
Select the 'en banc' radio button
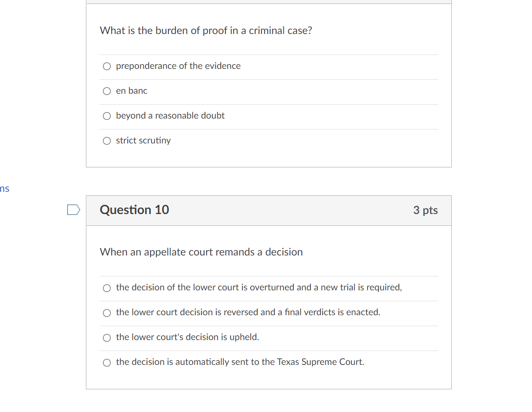(x=107, y=91)
